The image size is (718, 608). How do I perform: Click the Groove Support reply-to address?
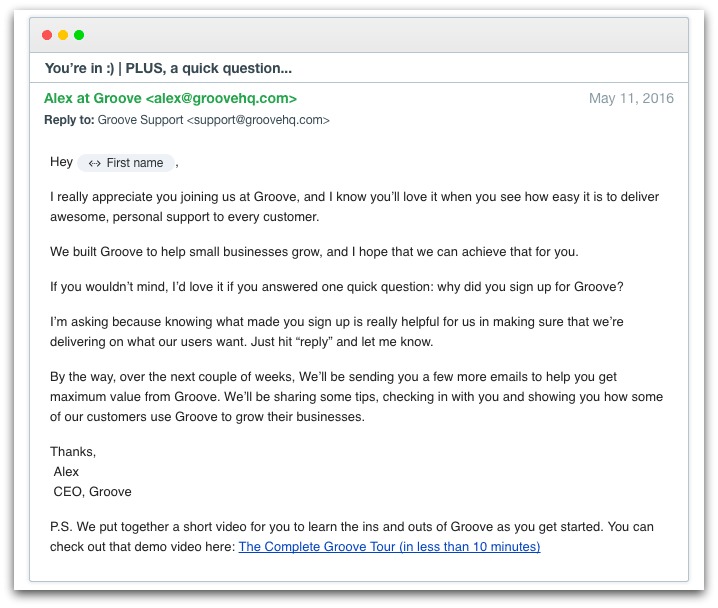point(213,120)
